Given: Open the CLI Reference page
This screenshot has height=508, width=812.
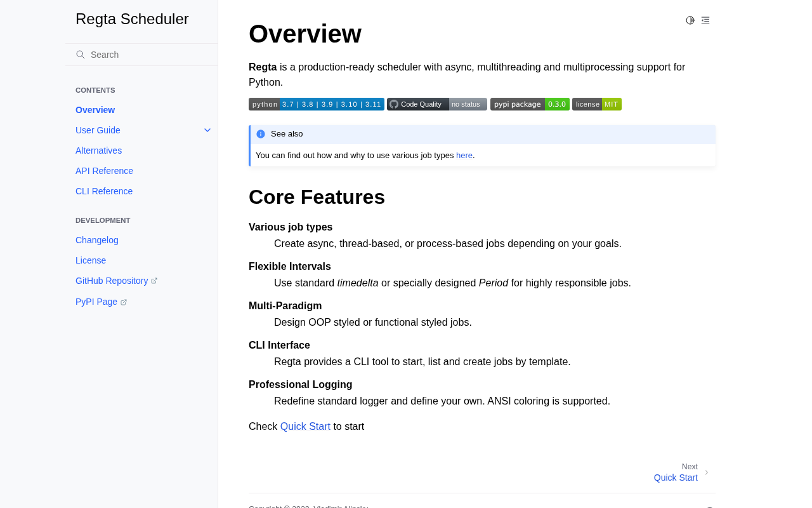Looking at the screenshot, I should (104, 191).
